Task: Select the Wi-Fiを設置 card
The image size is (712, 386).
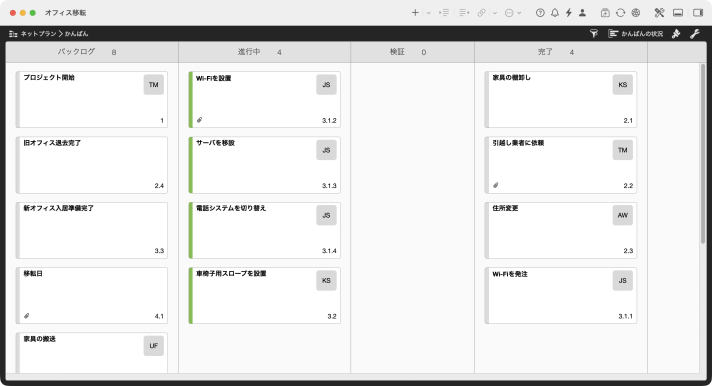Action: (264, 99)
